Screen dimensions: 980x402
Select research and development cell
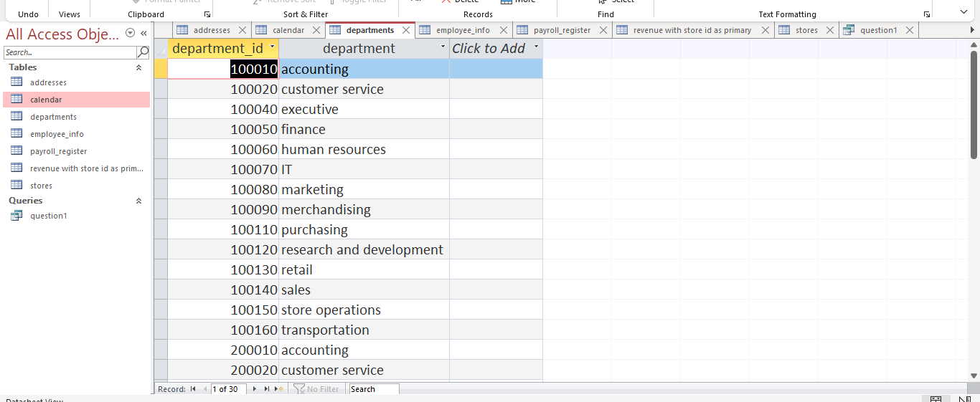[x=364, y=250]
